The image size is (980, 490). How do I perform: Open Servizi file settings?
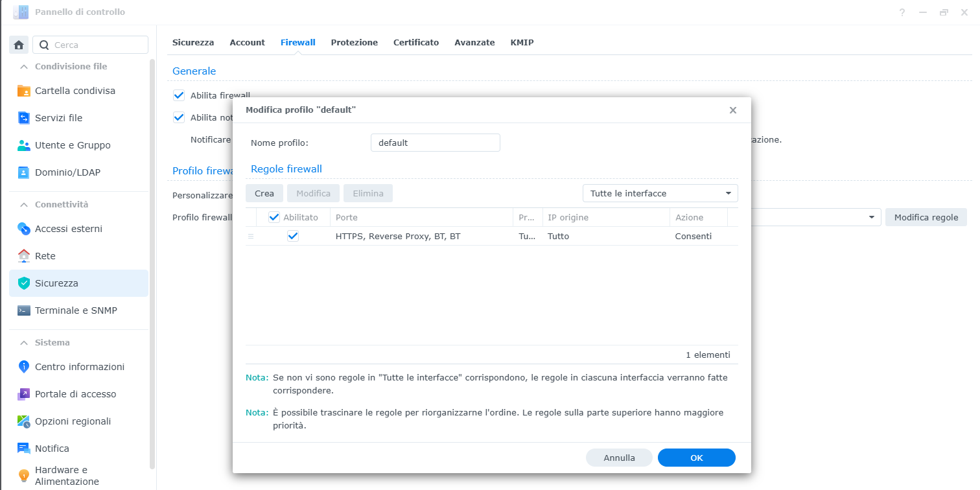click(x=58, y=118)
